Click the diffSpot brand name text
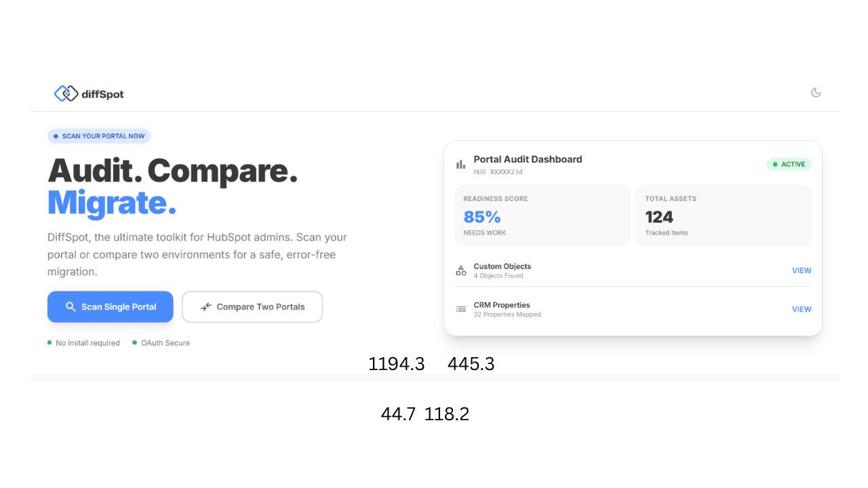868x488 pixels. [x=102, y=94]
